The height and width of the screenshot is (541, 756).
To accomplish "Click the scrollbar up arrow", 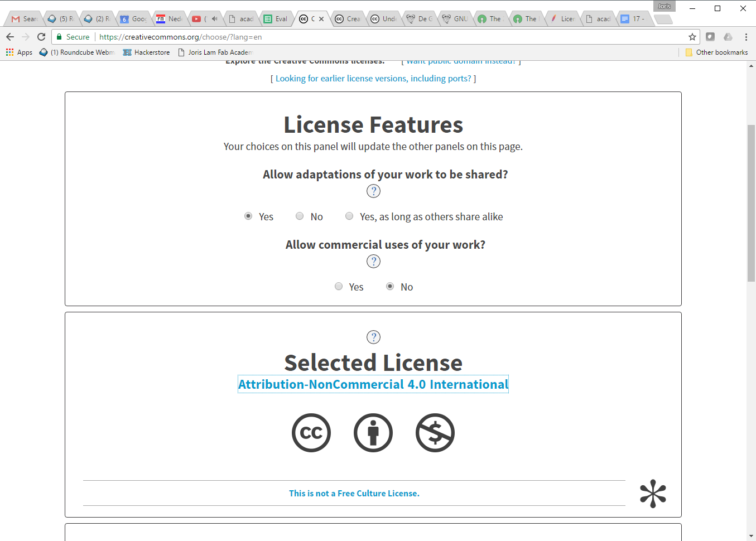I will coord(751,65).
